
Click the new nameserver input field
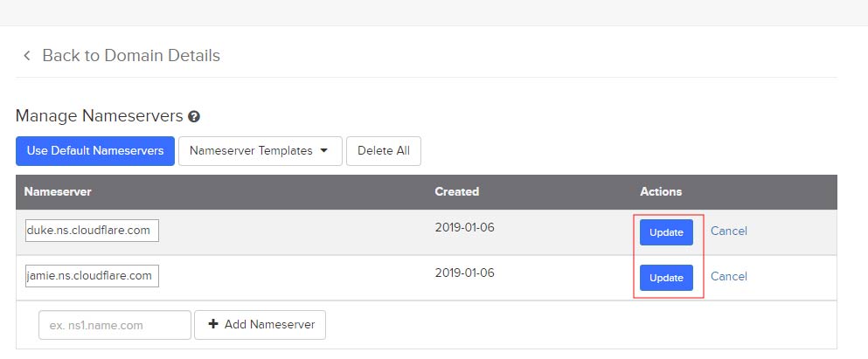point(115,325)
